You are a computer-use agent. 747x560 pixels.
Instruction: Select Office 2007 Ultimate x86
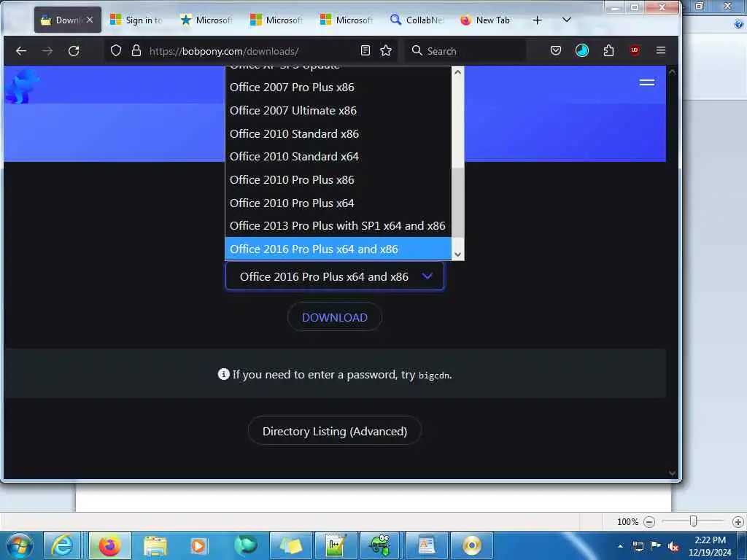coord(338,111)
